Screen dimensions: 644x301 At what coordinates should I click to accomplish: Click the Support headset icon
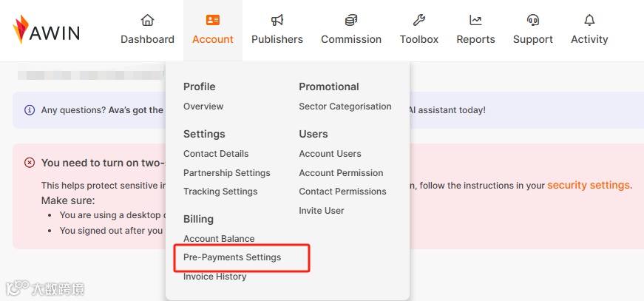532,20
